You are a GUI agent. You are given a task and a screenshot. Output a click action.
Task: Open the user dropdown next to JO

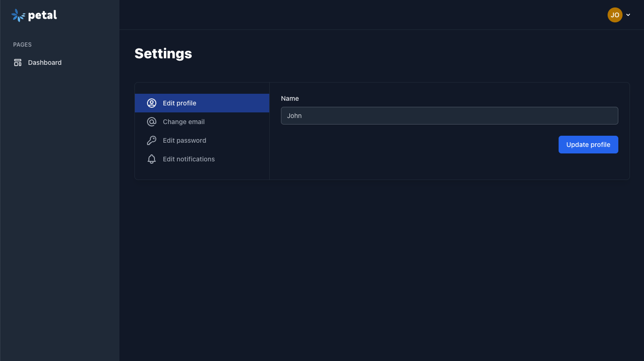pos(628,14)
